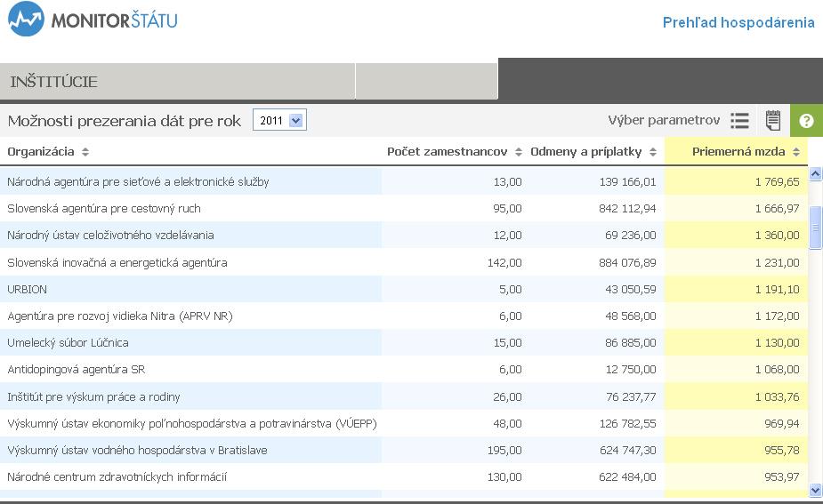Sort by Priemerná mzda arrows
The width and height of the screenshot is (823, 504).
pyautogui.click(x=796, y=152)
